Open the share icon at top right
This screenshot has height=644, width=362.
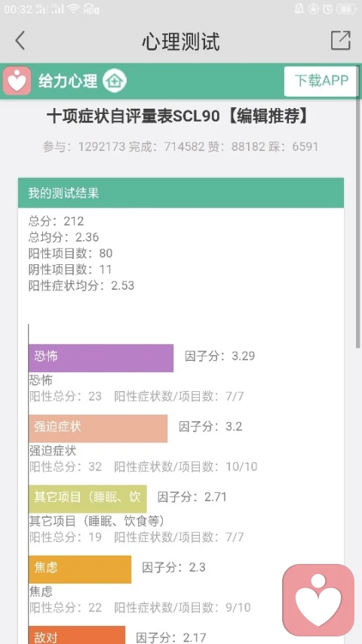(x=341, y=40)
